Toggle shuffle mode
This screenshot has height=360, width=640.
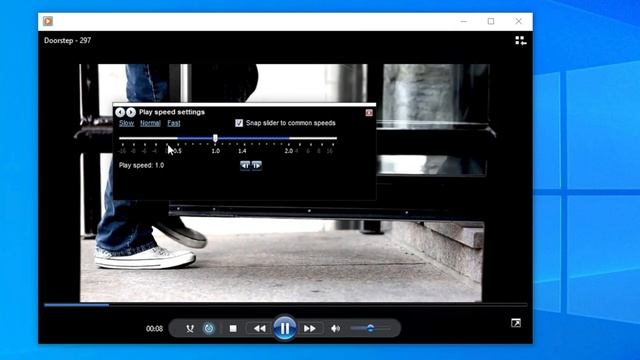click(x=190, y=329)
